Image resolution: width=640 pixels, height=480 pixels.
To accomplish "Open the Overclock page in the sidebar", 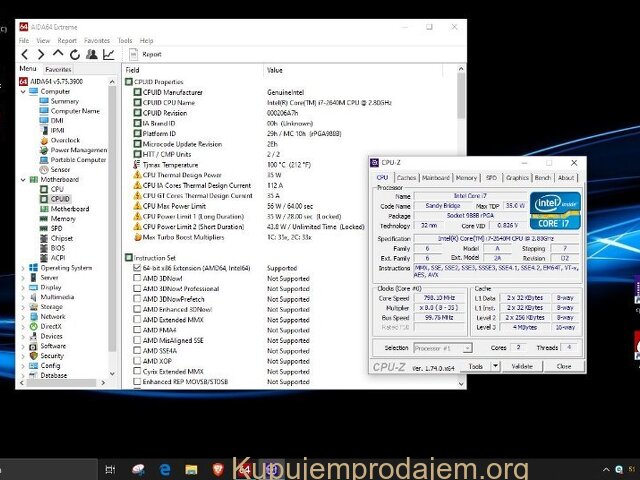I will 64,140.
